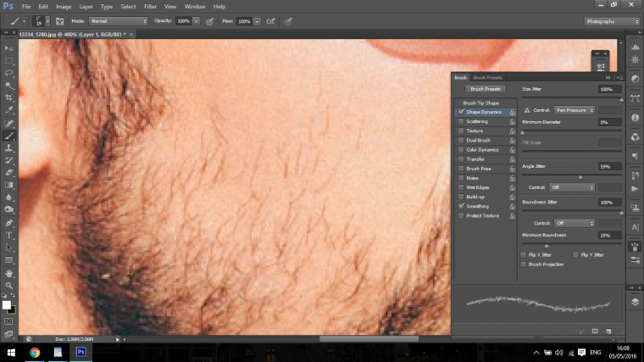
Task: Switch to the Brush Presets tab
Action: pyautogui.click(x=487, y=77)
